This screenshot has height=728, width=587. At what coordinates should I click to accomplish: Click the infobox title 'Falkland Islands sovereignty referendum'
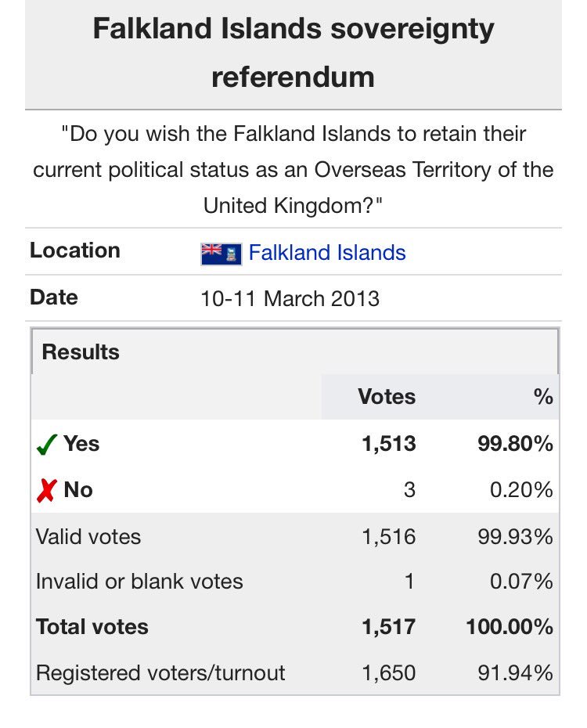[293, 53]
